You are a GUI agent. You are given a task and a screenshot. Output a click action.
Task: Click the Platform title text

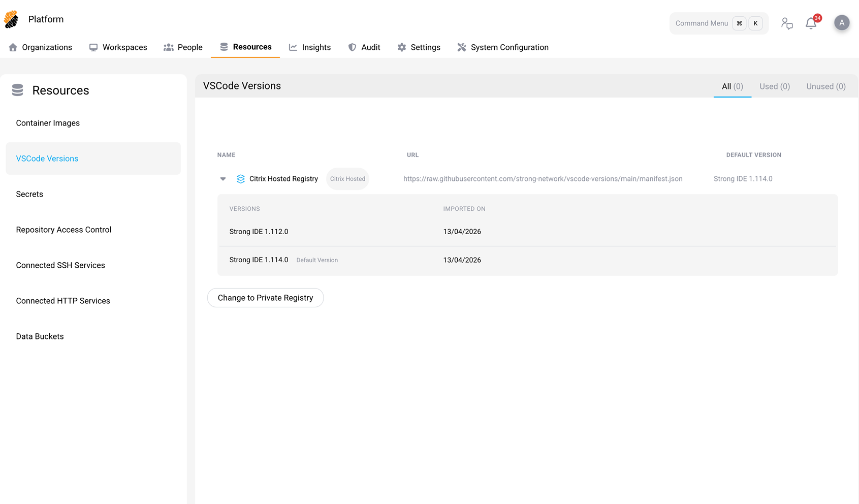pos(46,19)
